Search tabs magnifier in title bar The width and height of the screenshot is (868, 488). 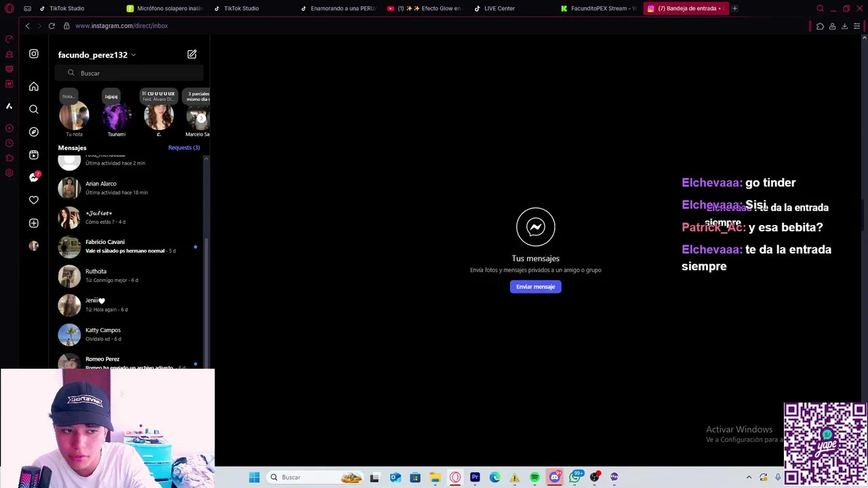820,8
